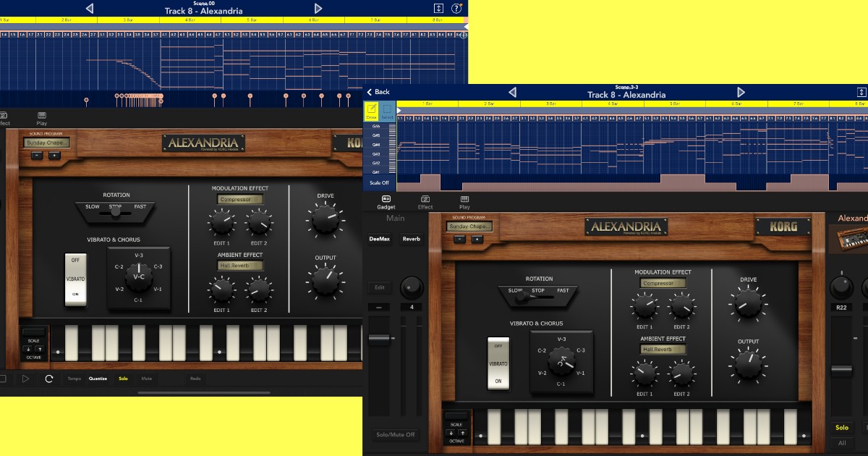The height and width of the screenshot is (456, 868).
Task: Select the Reverb effect slot in Scene 3-3 window
Action: [x=411, y=239]
